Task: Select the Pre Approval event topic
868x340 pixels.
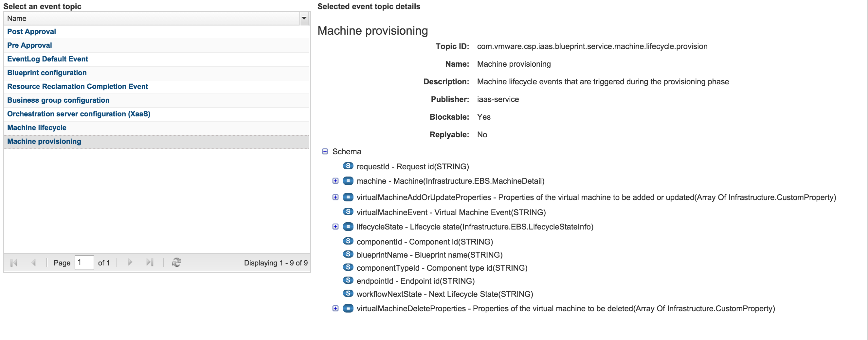Action: [x=30, y=45]
